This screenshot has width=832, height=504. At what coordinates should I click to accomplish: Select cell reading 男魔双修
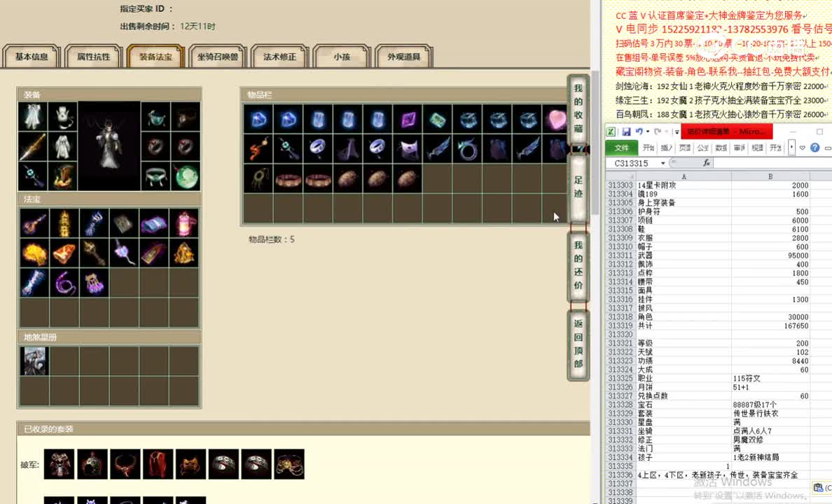(x=770, y=440)
